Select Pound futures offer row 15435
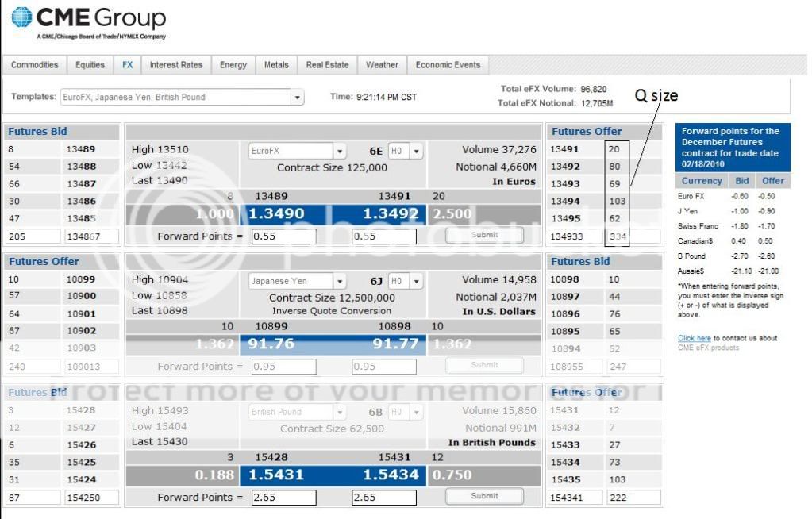 (x=604, y=479)
